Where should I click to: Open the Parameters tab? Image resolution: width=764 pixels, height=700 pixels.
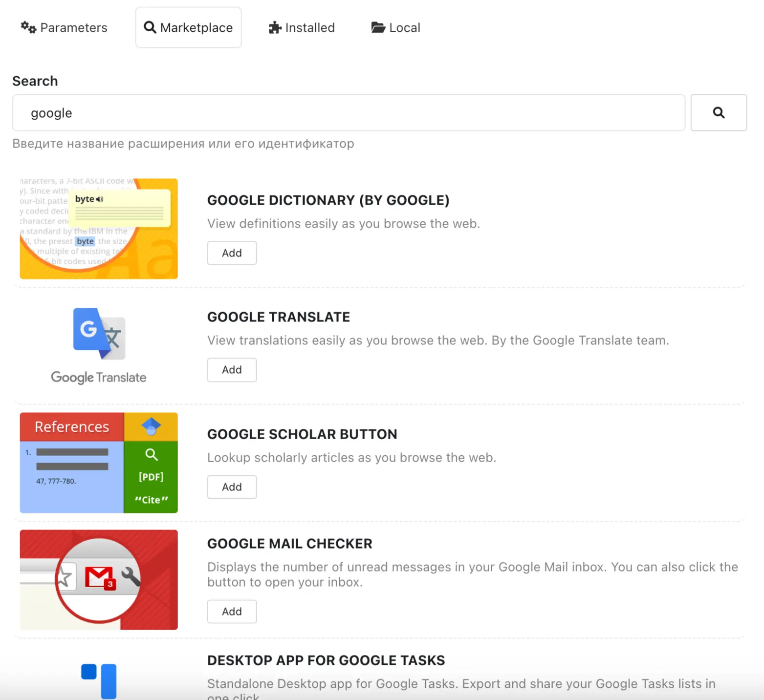point(64,28)
